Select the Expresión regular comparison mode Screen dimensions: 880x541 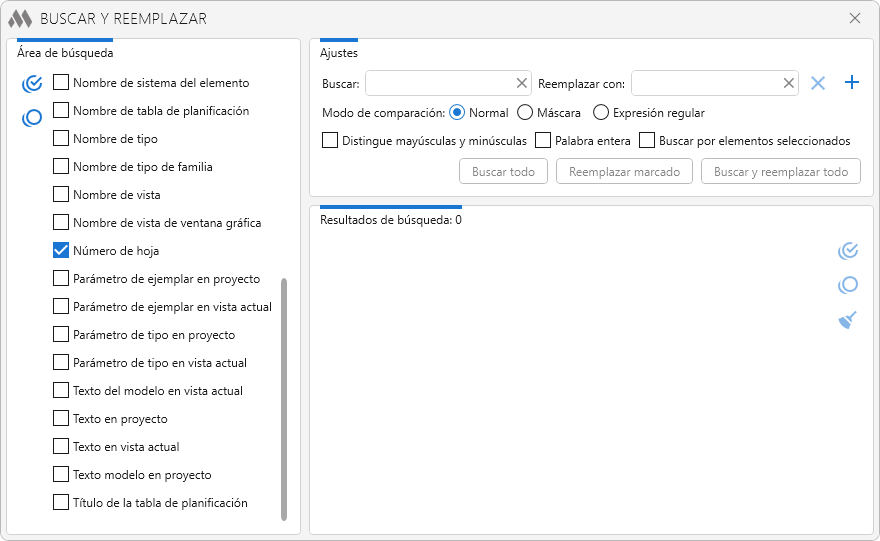(x=601, y=113)
